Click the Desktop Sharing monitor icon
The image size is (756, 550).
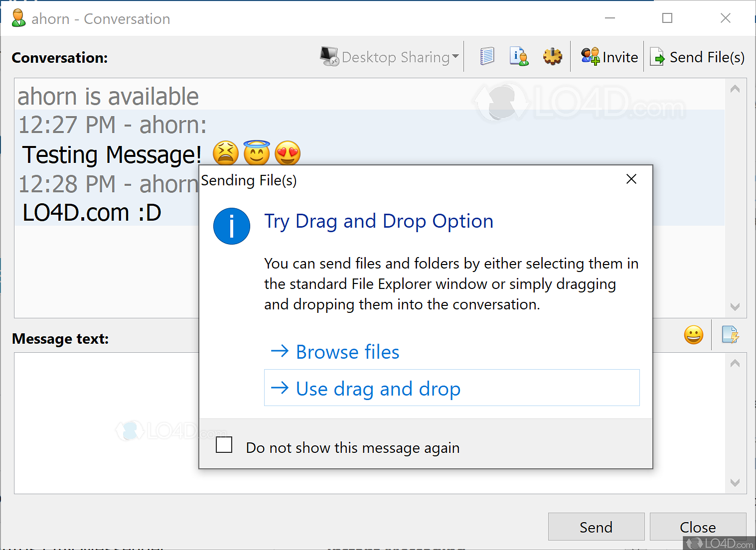point(329,56)
